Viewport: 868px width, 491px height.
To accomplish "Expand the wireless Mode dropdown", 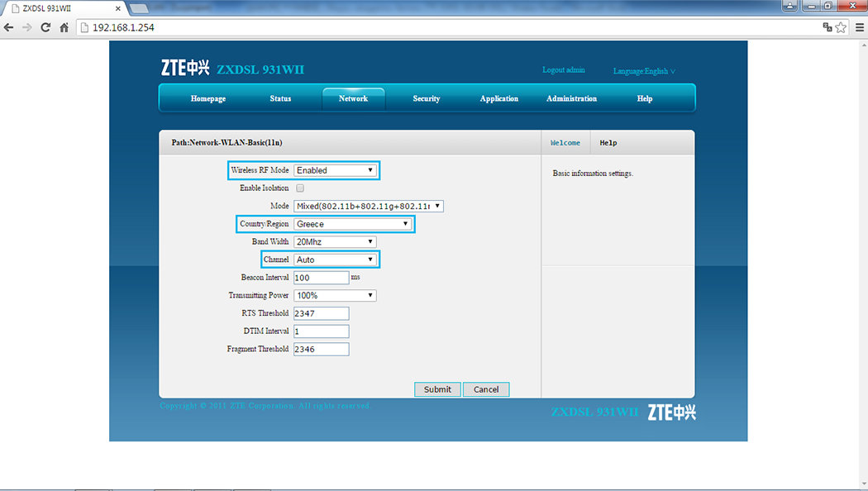I will (369, 206).
